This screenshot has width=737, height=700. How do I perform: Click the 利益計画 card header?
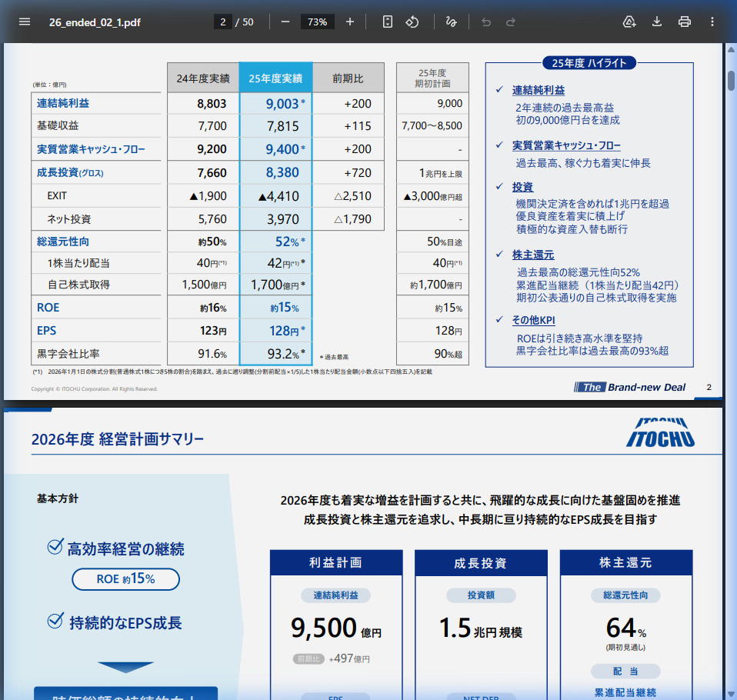click(336, 563)
